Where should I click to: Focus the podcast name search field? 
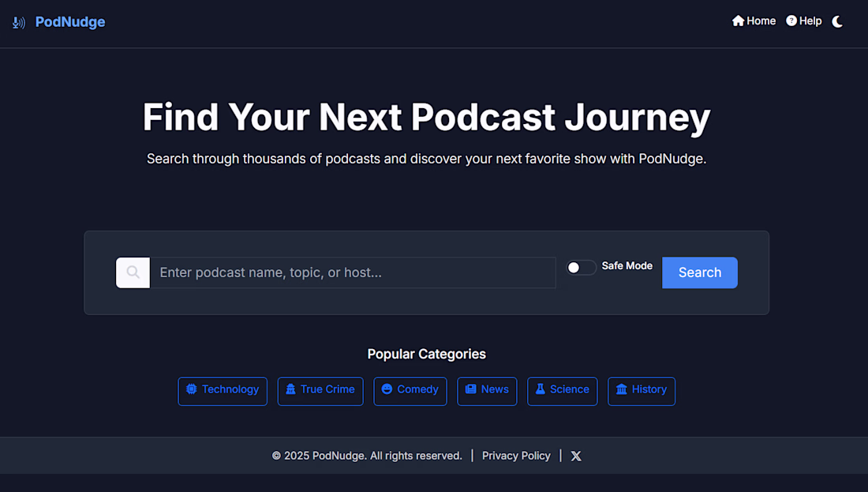tap(354, 272)
